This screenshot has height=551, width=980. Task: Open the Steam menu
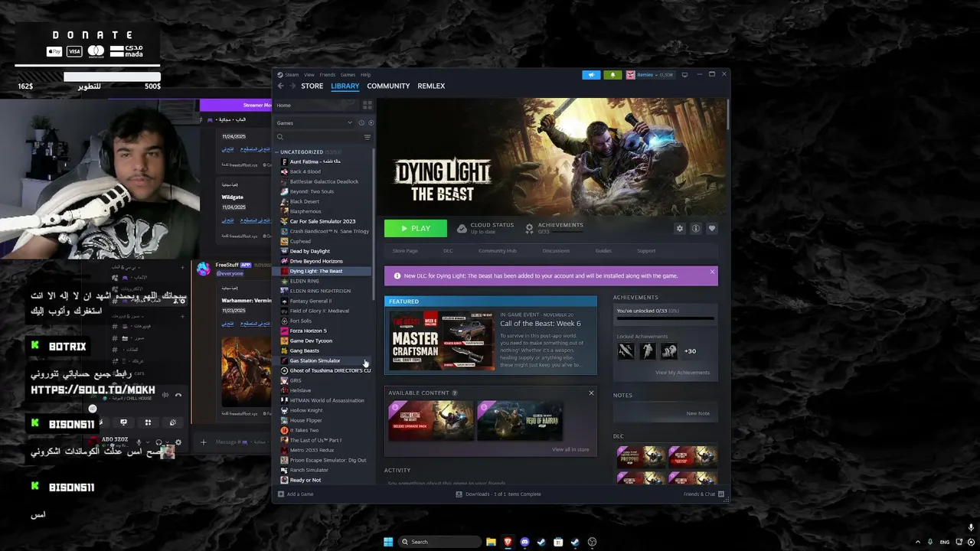(291, 74)
